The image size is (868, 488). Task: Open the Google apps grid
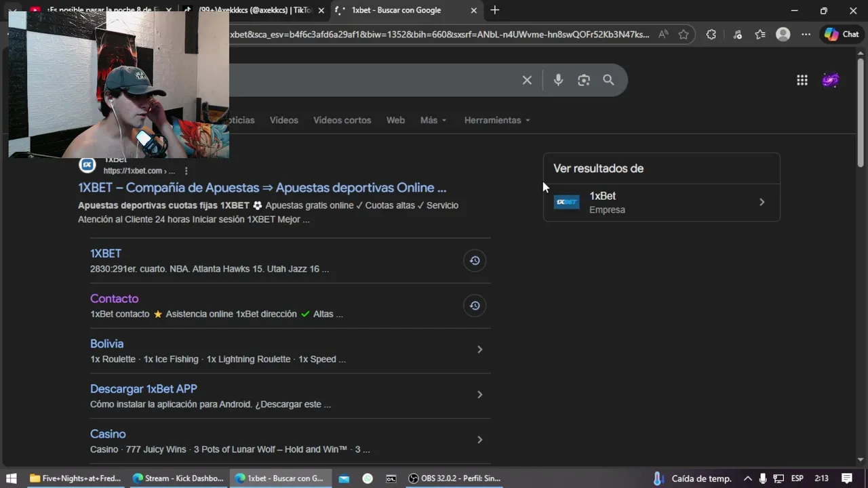(802, 80)
